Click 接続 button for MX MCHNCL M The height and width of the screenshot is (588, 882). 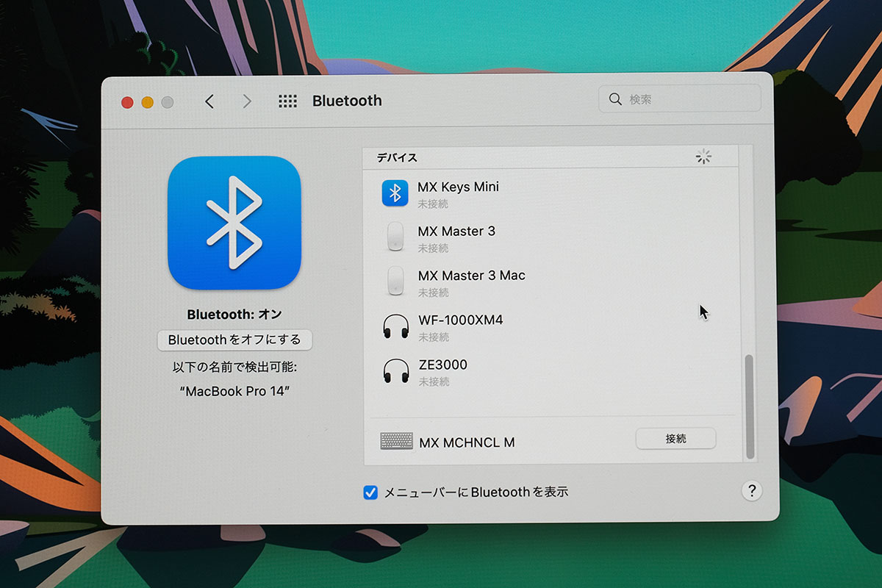(675, 439)
